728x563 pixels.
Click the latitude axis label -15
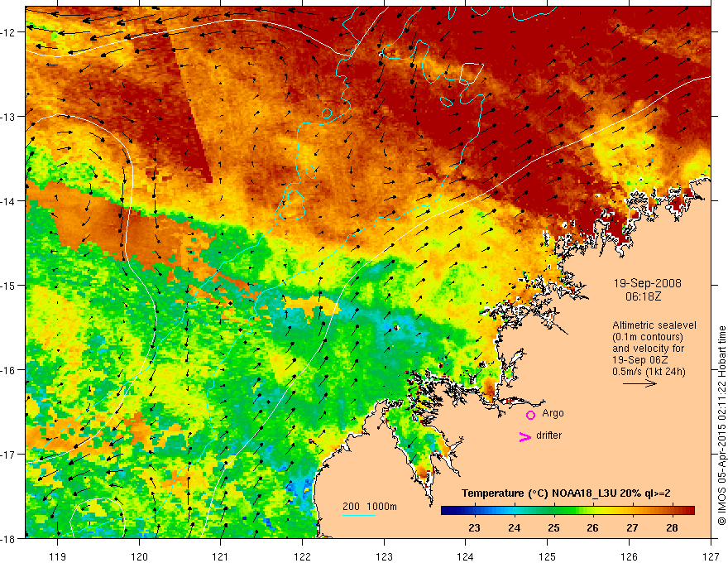8,285
